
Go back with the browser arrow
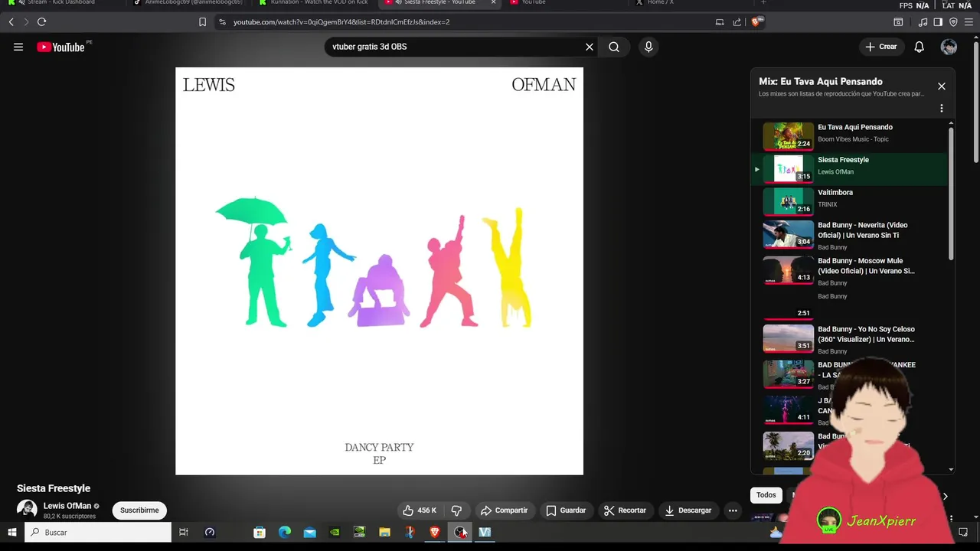(11, 22)
